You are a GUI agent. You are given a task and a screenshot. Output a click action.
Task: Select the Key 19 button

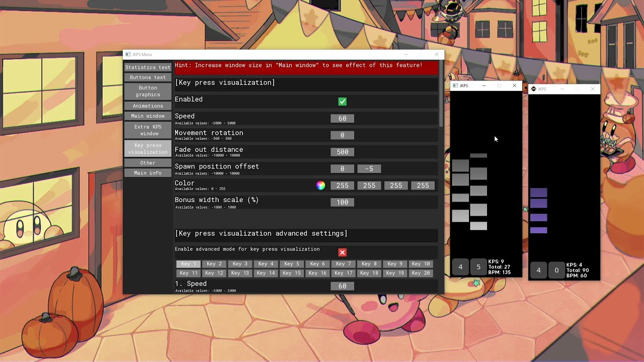[x=395, y=273]
